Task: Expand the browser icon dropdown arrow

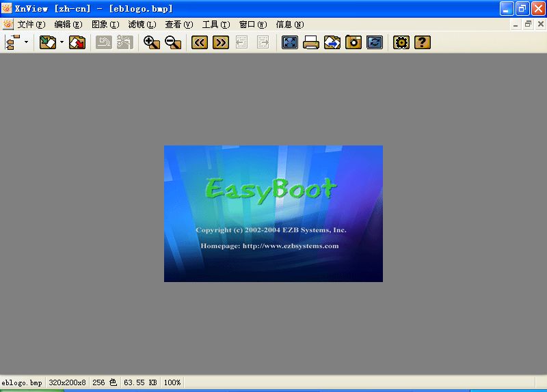Action: [27, 42]
